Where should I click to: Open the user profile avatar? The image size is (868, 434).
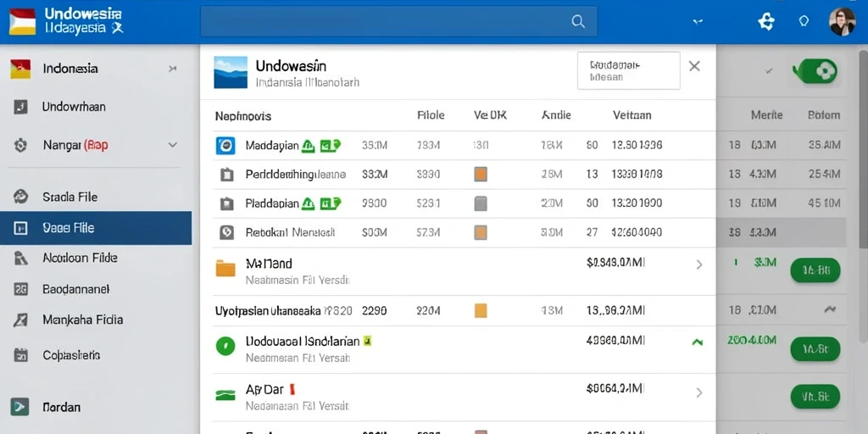click(x=842, y=21)
